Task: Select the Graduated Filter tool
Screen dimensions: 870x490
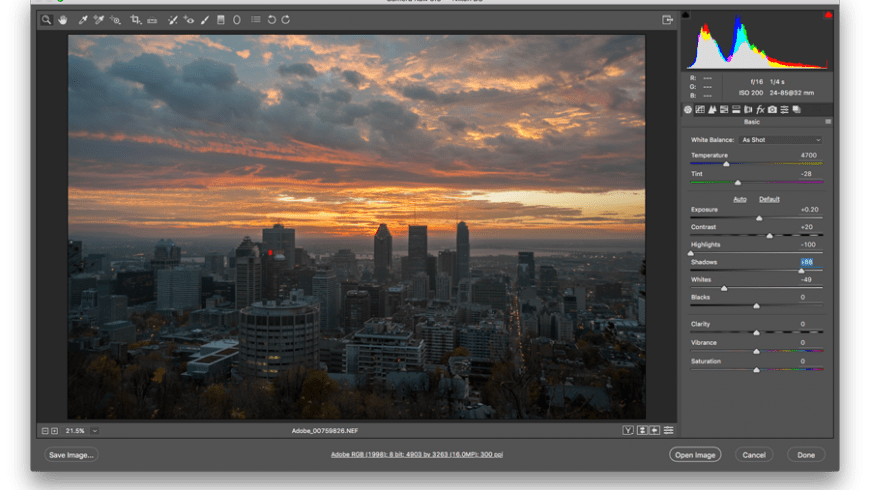Action: coord(221,20)
